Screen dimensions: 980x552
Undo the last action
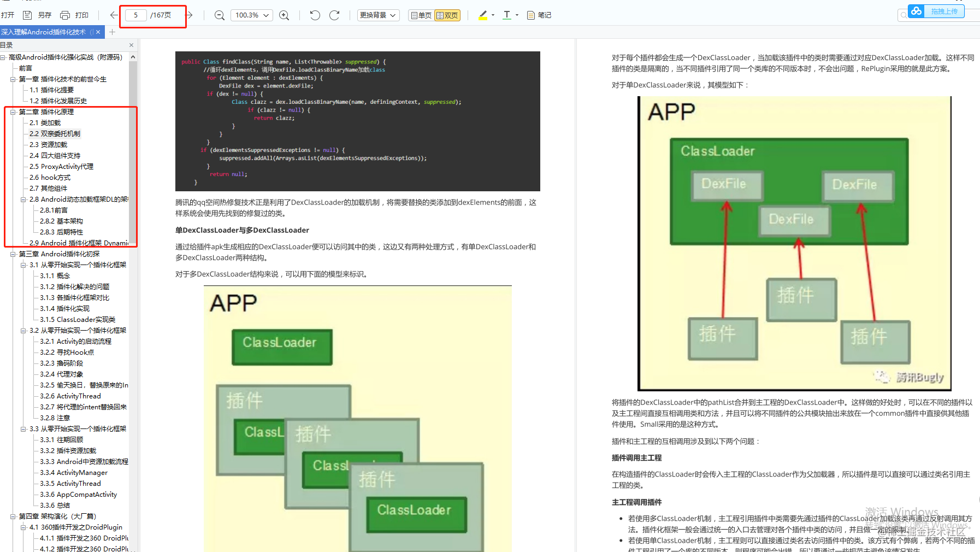[315, 15]
